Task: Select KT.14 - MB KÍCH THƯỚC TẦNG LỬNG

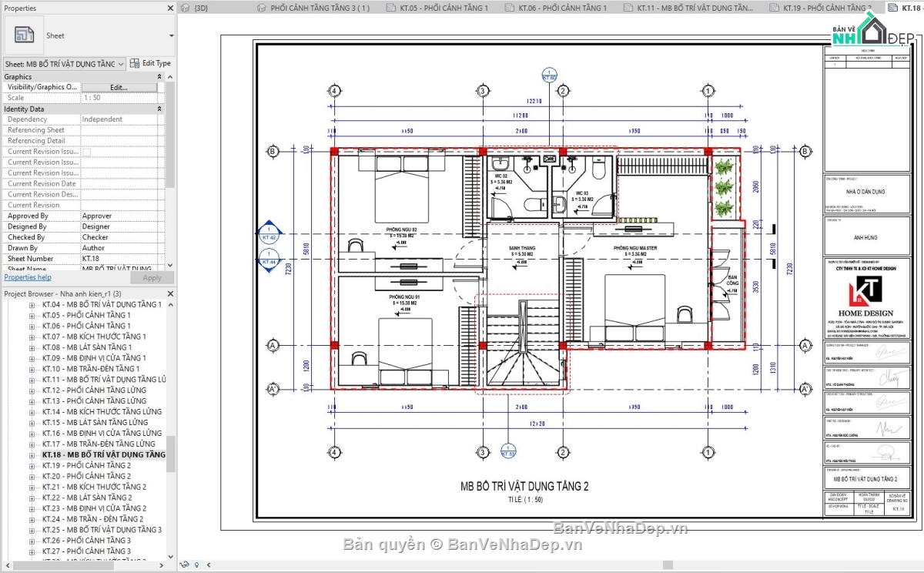Action: [x=102, y=412]
